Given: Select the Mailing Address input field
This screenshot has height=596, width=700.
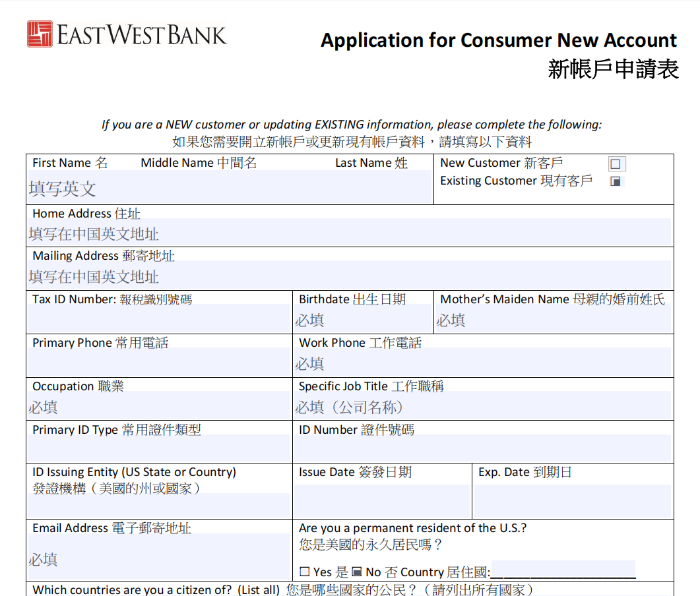Looking at the screenshot, I should point(350,275).
